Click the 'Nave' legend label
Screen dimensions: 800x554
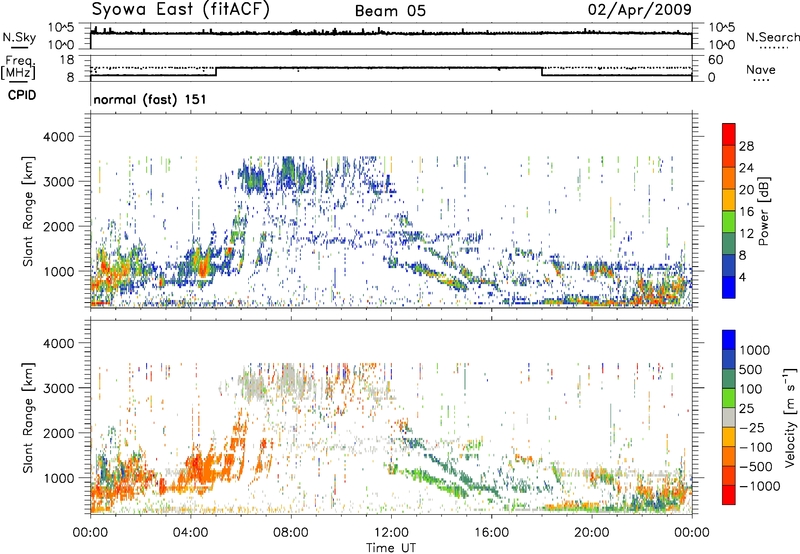(761, 69)
